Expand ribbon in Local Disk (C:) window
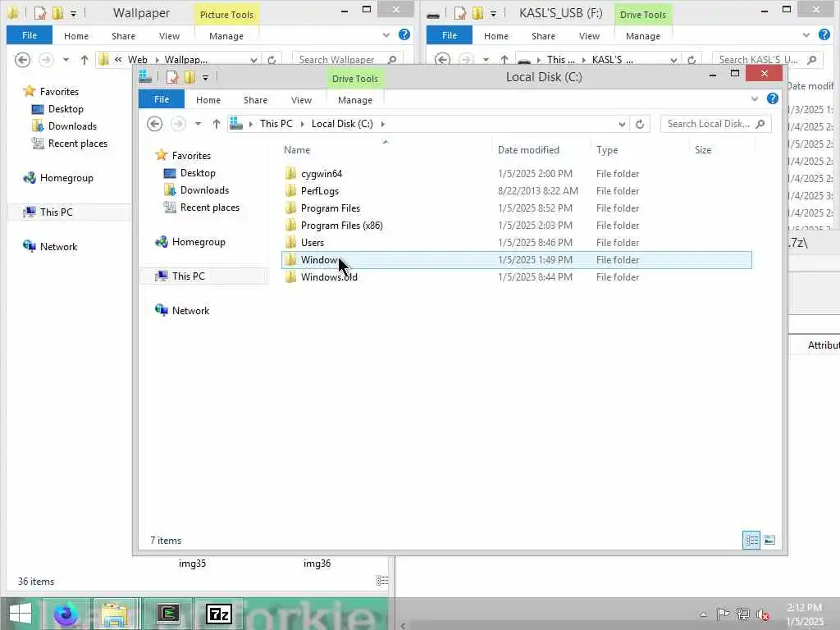 pyautogui.click(x=755, y=99)
